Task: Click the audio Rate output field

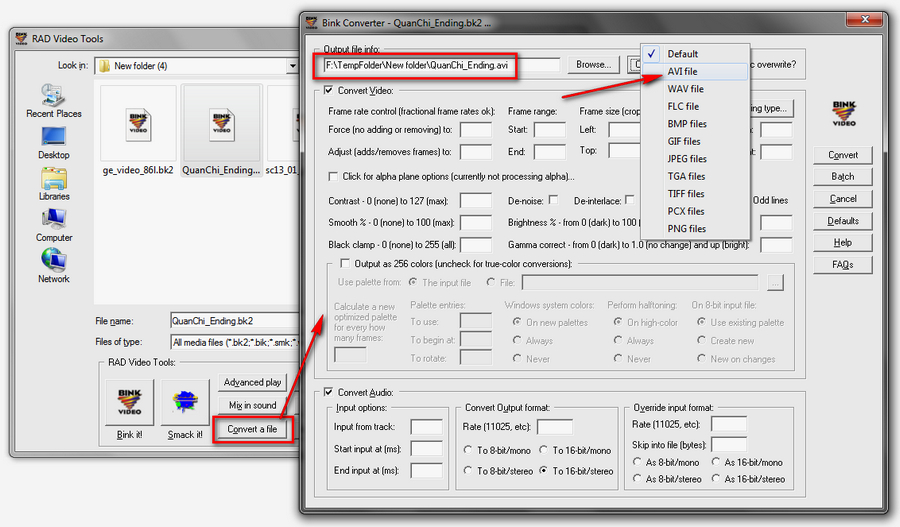Action: click(x=554, y=427)
